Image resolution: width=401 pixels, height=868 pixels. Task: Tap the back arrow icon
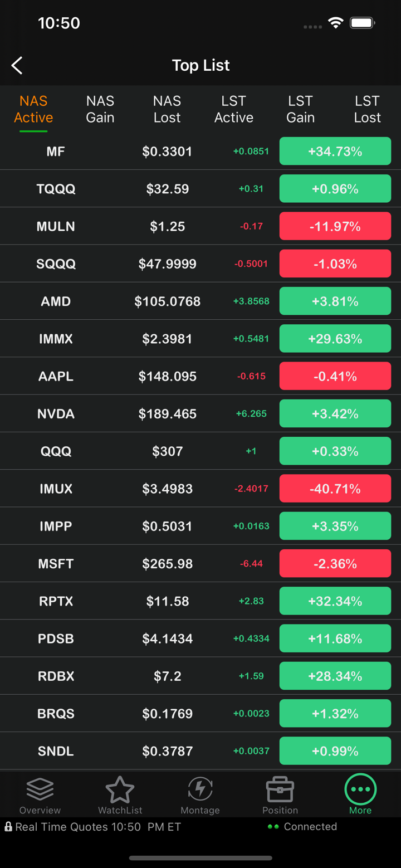coord(17,66)
